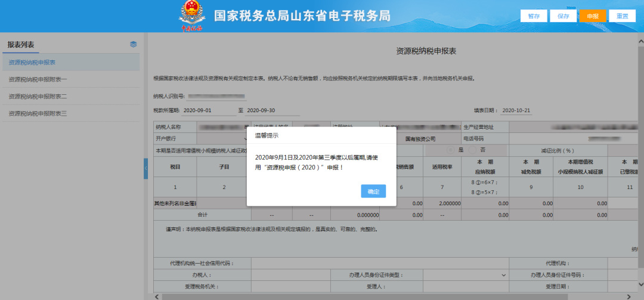Screen dimensions: 644x300
Task: Open the 办理人员身份证件类型 dropdown
Action: click(x=466, y=275)
